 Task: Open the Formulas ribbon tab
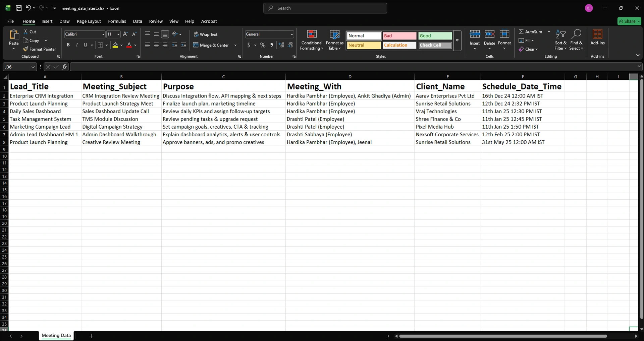coord(117,21)
